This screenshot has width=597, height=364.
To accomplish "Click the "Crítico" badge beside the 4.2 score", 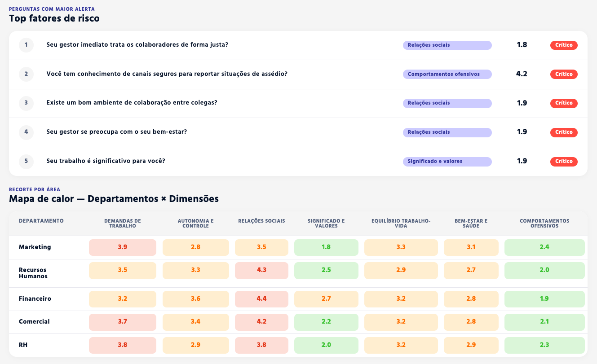I will 564,74.
